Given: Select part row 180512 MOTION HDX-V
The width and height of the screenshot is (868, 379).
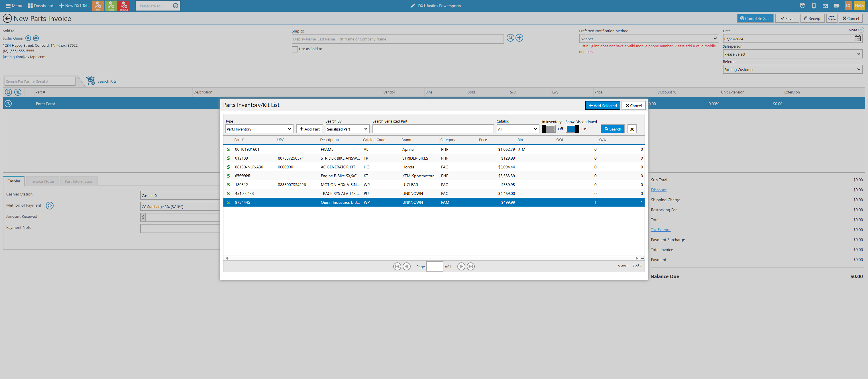Looking at the screenshot, I should click(434, 185).
